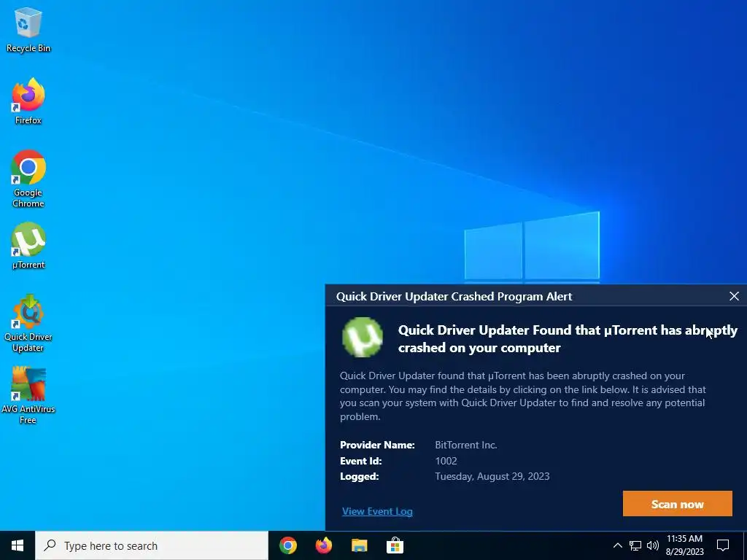Image resolution: width=747 pixels, height=560 pixels.
Task: Click the Scan now button
Action: 677,504
